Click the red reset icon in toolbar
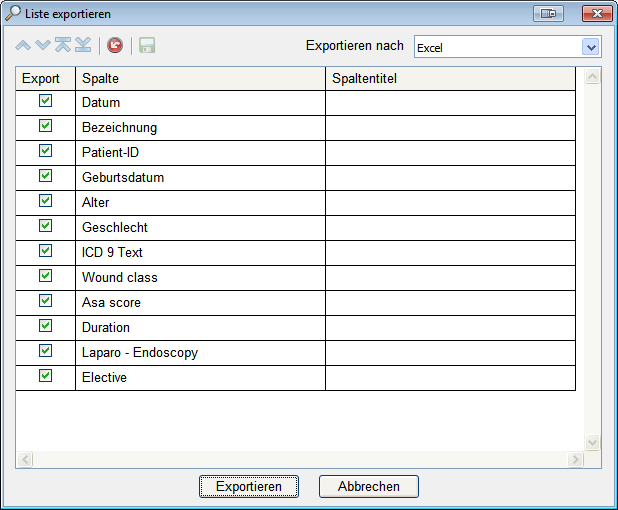 click(115, 46)
